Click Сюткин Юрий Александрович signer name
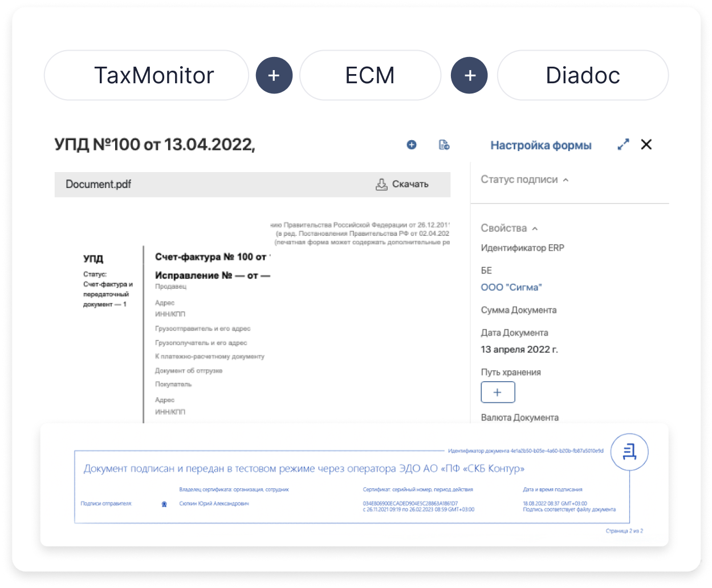The height and width of the screenshot is (588, 712). pos(214,504)
